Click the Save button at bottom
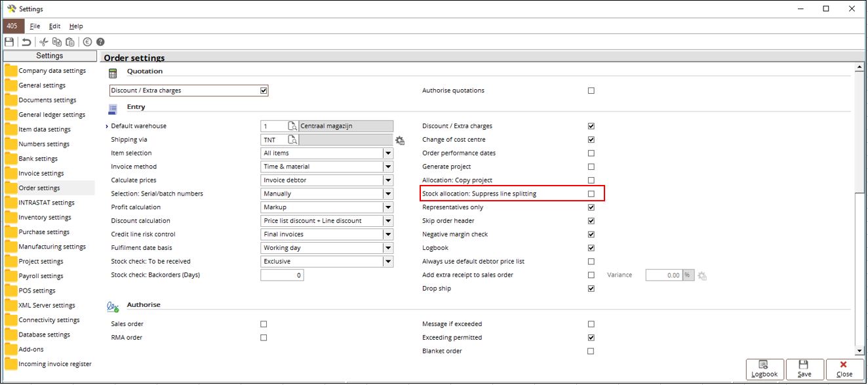 [804, 369]
